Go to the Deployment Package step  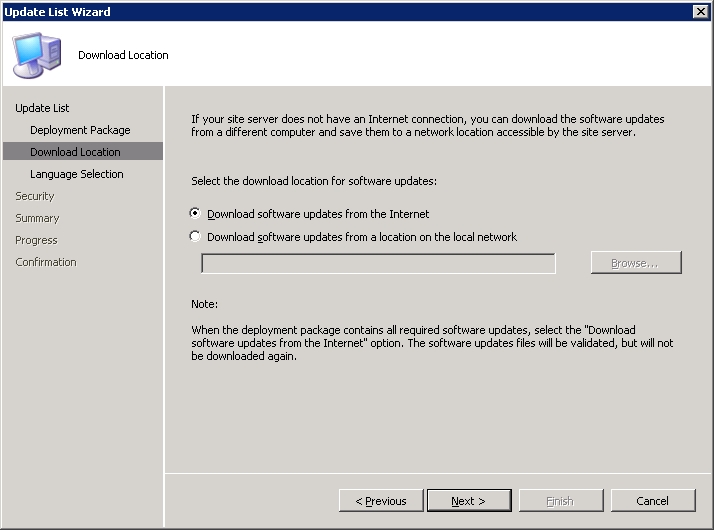[x=80, y=130]
